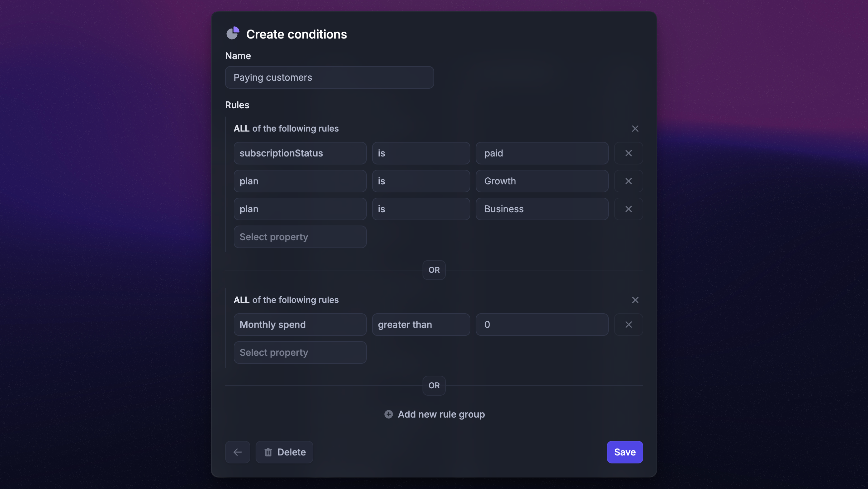Save the conditions
This screenshot has width=868, height=489.
[624, 452]
